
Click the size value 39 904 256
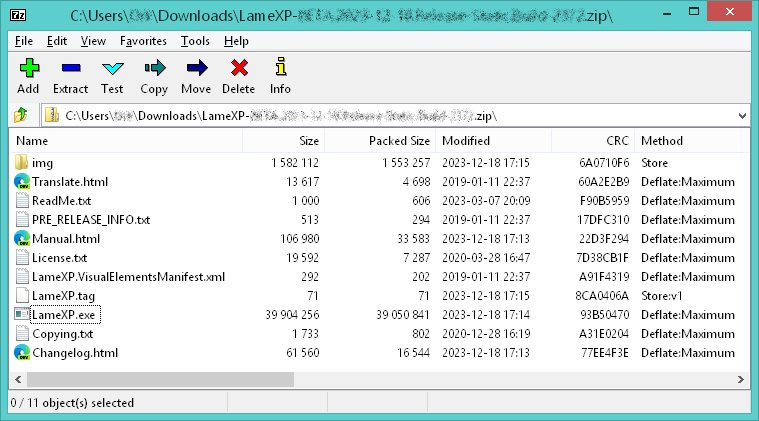(x=292, y=315)
